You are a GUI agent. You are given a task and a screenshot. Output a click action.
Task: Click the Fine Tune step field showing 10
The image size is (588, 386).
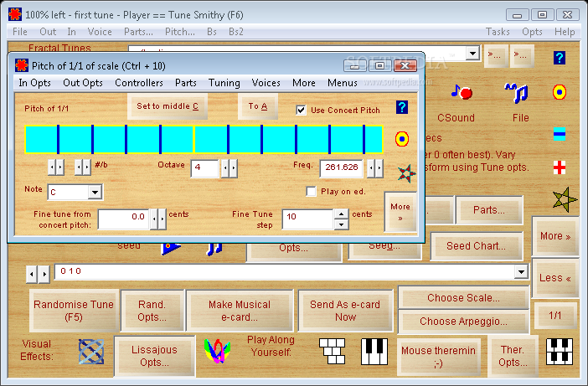pyautogui.click(x=307, y=219)
